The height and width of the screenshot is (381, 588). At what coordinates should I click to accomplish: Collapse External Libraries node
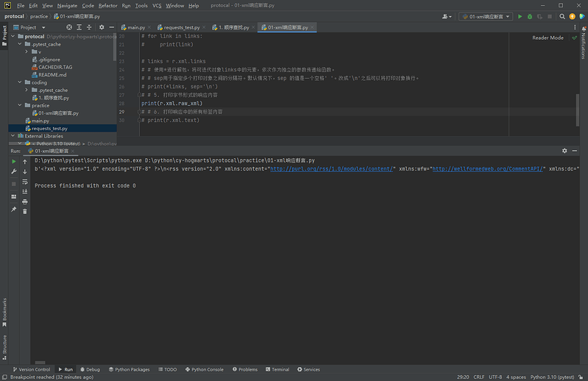(13, 136)
